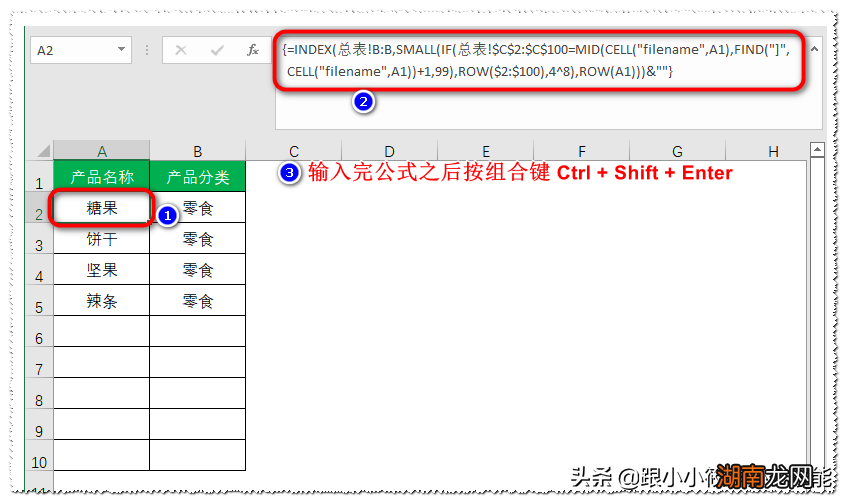
Task: Select empty cell A6
Action: click(x=102, y=331)
